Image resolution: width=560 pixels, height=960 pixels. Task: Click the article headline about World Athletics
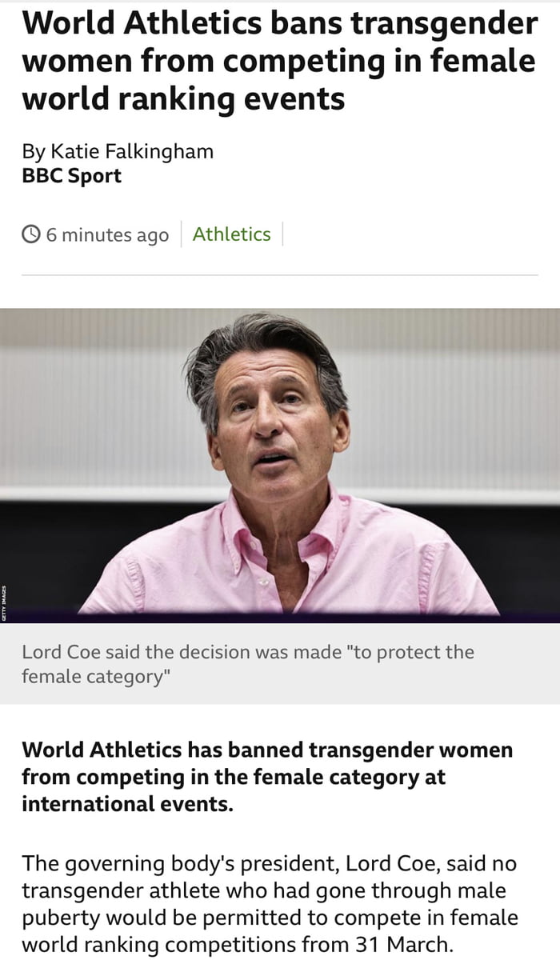(279, 61)
